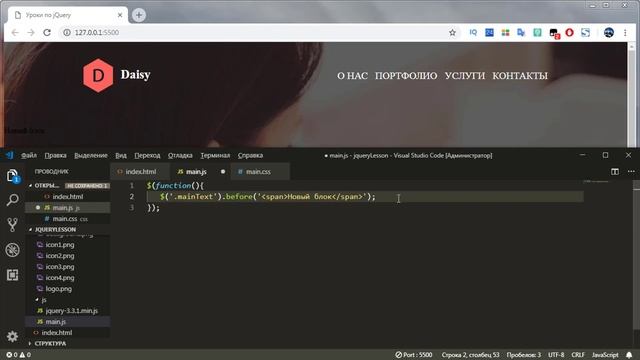Open main.css in open editors list
Image resolution: width=640 pixels, height=360 pixels.
click(68, 219)
